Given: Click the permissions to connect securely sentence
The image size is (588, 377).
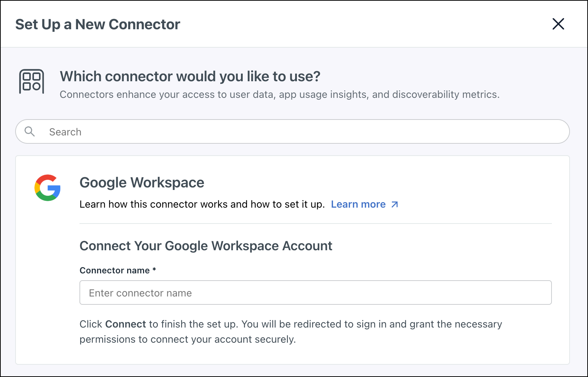Looking at the screenshot, I should [187, 339].
